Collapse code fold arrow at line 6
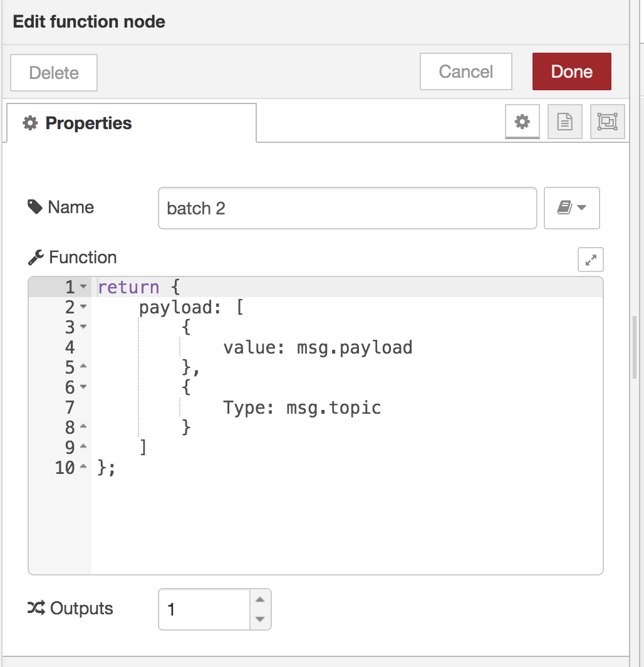 84,388
